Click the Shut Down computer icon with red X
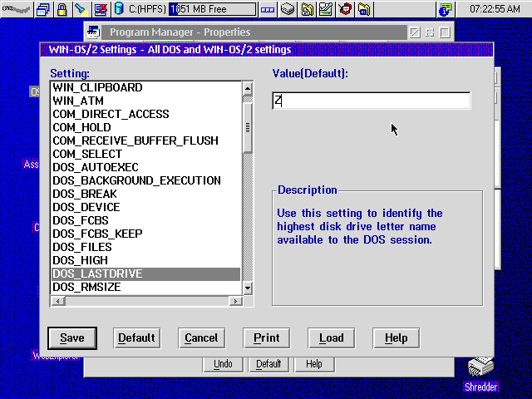532x399 pixels. (x=101, y=9)
